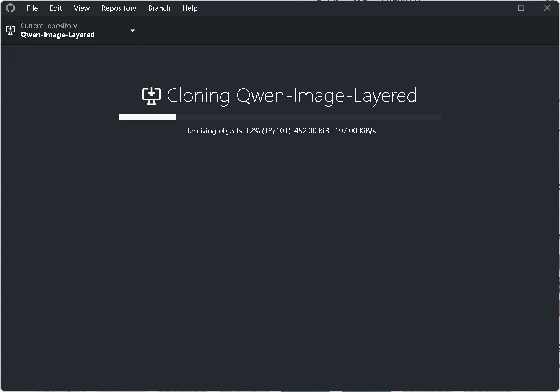
Task: Open the Edit menu
Action: (x=55, y=8)
